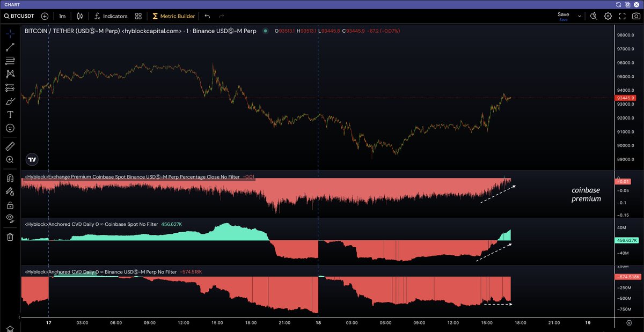
Task: Click the 93445.9 current price label
Action: click(x=626, y=98)
